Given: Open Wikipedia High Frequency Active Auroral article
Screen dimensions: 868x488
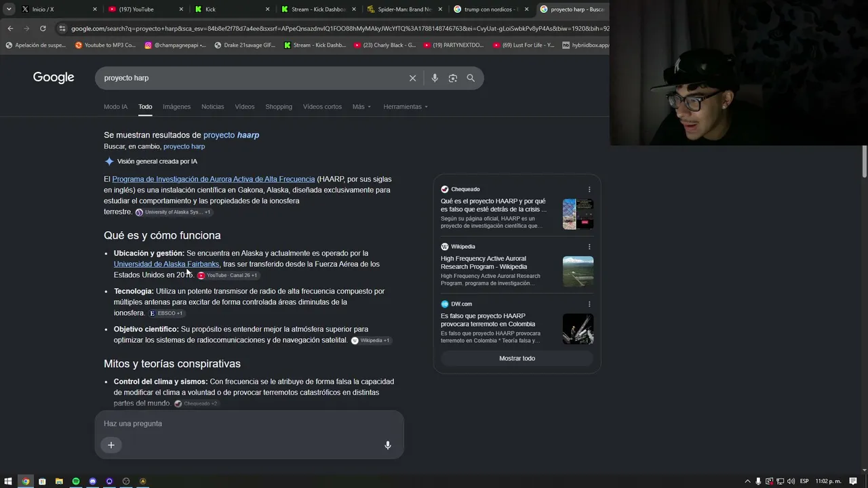Looking at the screenshot, I should 484,263.
